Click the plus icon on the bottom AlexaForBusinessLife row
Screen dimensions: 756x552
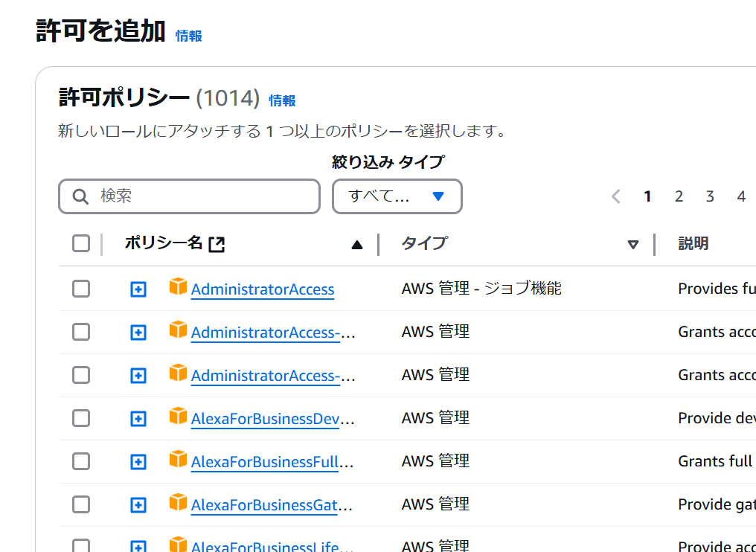coord(138,545)
